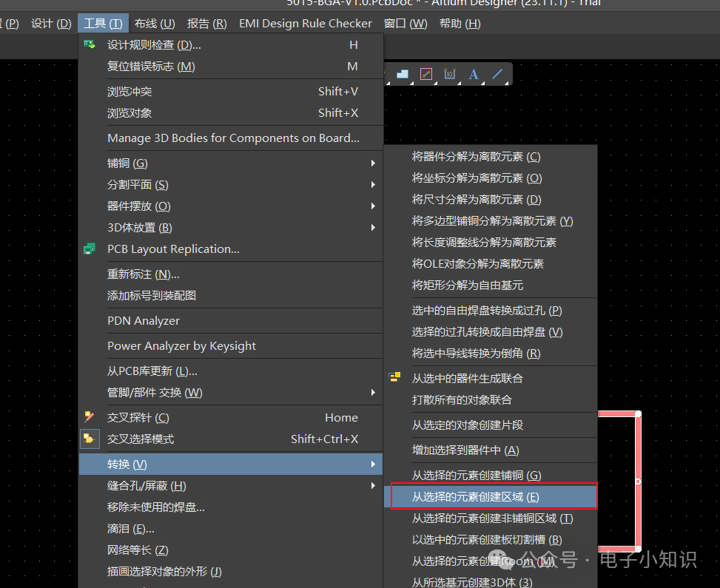Image resolution: width=720 pixels, height=588 pixels.
Task: Choose 设计规则检查 (D)... menu item
Action: [231, 45]
